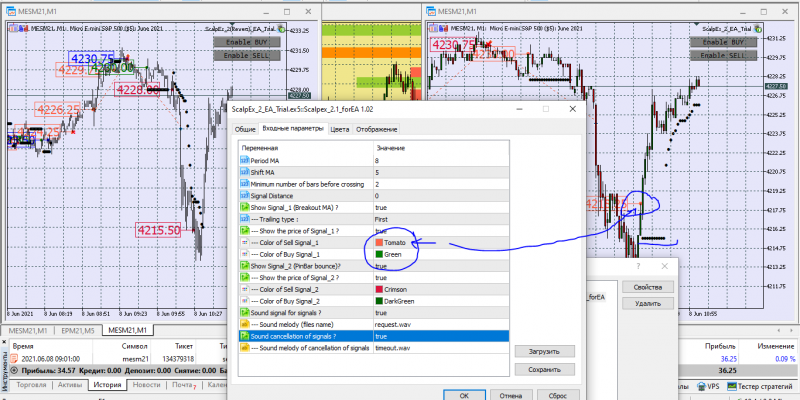Click the Sound signal for signals icon
Viewport: 800px width, 400px height.
pos(244,313)
